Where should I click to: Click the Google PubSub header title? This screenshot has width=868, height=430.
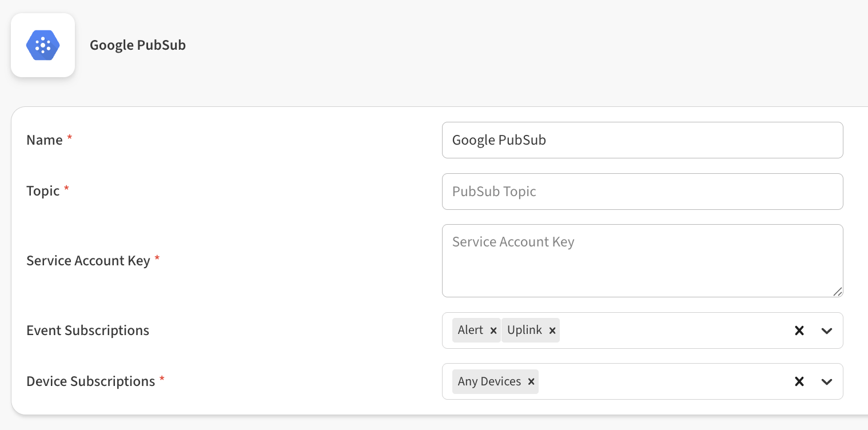[138, 45]
